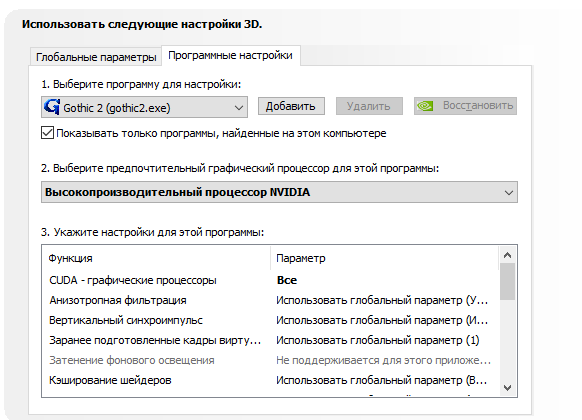This screenshot has width=582, height=420.
Task: Toggle the Показывать только программы checkbox
Action: tap(48, 133)
